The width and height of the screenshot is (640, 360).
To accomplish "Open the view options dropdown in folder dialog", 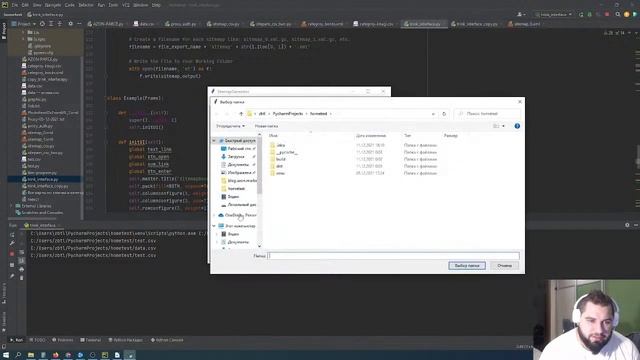I will point(503,126).
